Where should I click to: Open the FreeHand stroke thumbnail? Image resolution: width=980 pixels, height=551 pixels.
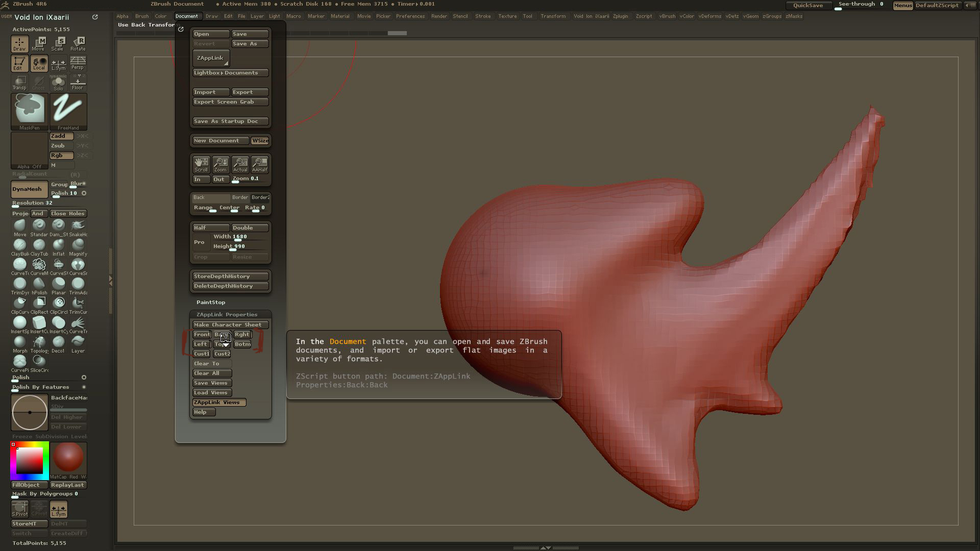68,112
